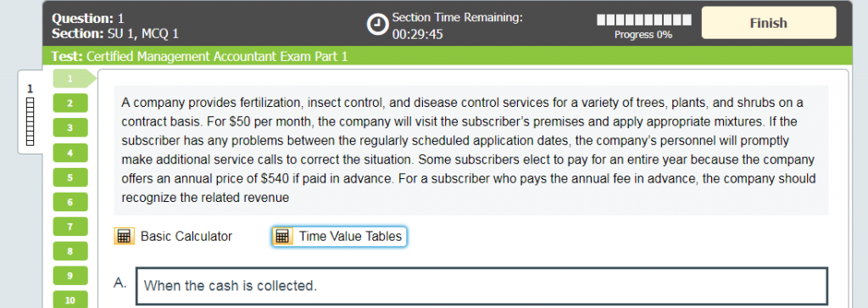Navigate to question 6

click(x=70, y=203)
